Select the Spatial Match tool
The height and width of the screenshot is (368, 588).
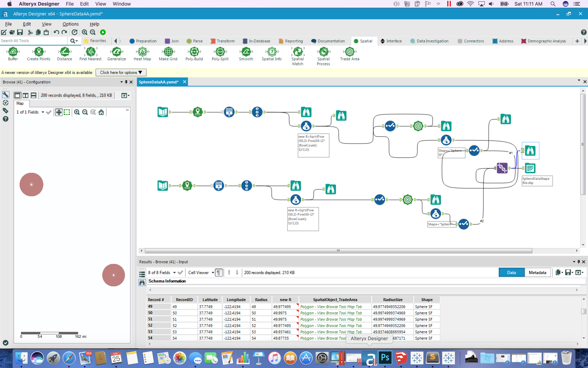coord(298,56)
